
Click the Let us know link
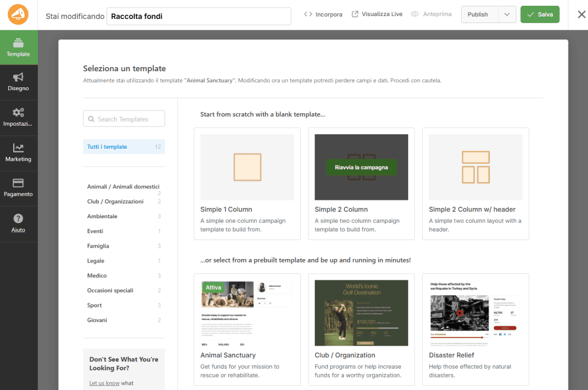103,383
